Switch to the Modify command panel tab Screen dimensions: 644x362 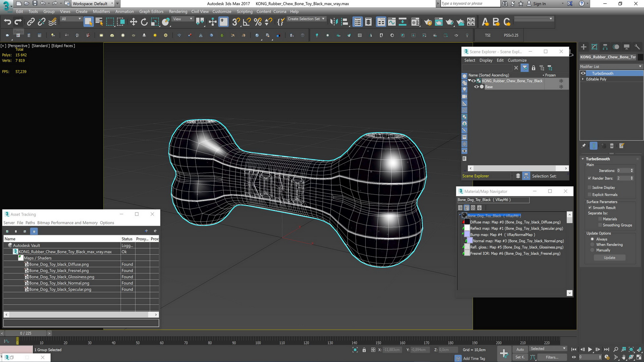pos(594,47)
